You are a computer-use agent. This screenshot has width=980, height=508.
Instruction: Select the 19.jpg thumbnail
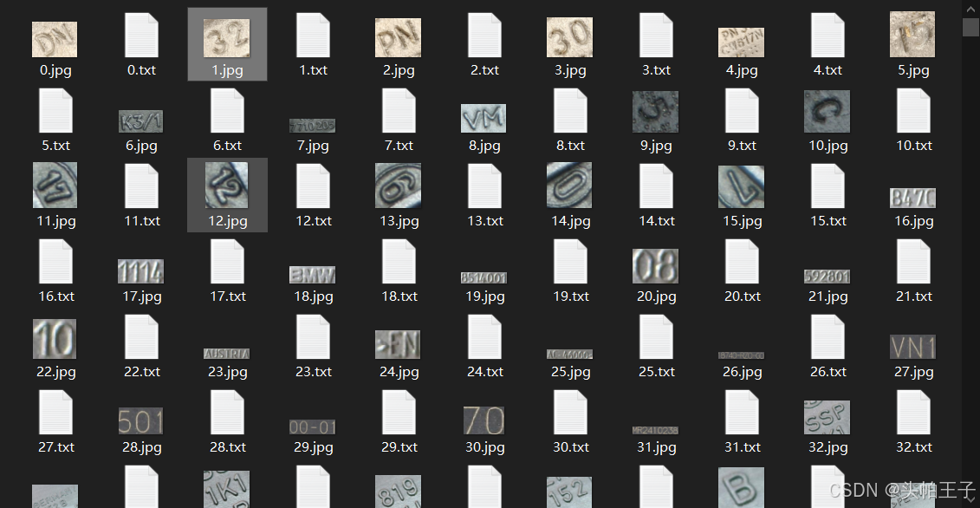point(484,277)
